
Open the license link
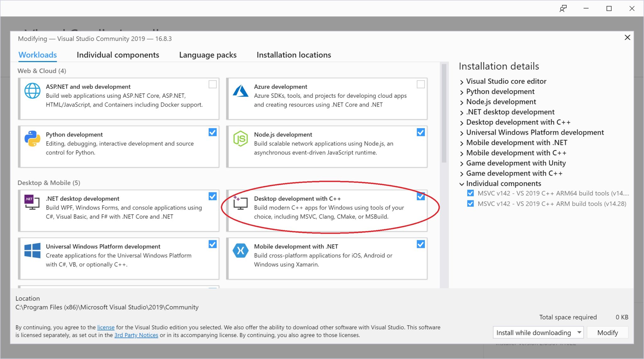pyautogui.click(x=106, y=327)
